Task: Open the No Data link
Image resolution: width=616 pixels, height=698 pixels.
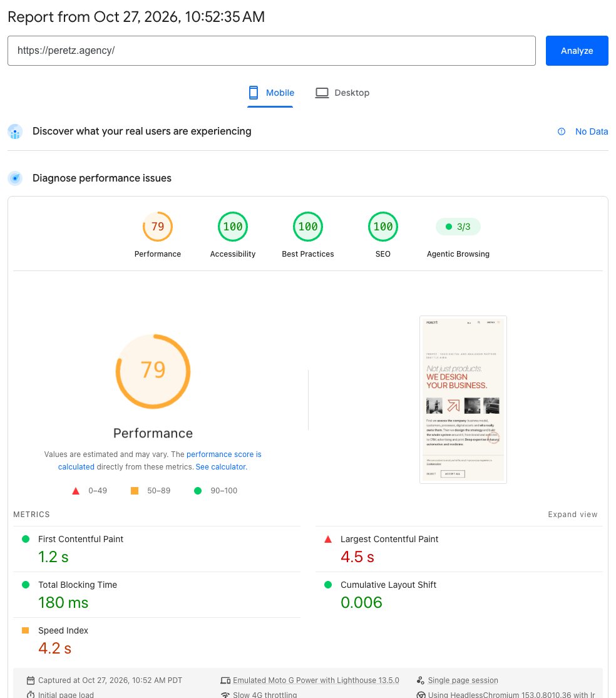Action: (592, 131)
